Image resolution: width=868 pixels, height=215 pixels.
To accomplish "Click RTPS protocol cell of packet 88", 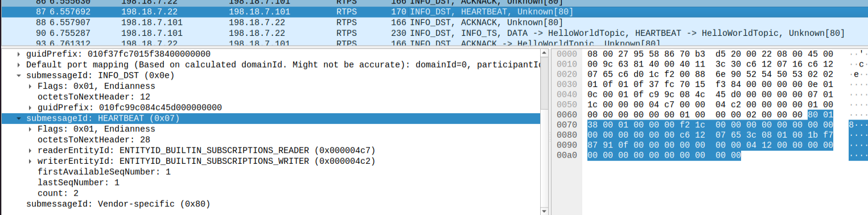I will 347,22.
